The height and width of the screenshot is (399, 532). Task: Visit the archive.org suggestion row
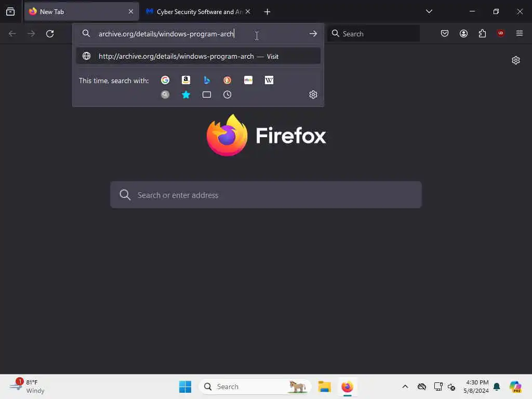coord(198,56)
